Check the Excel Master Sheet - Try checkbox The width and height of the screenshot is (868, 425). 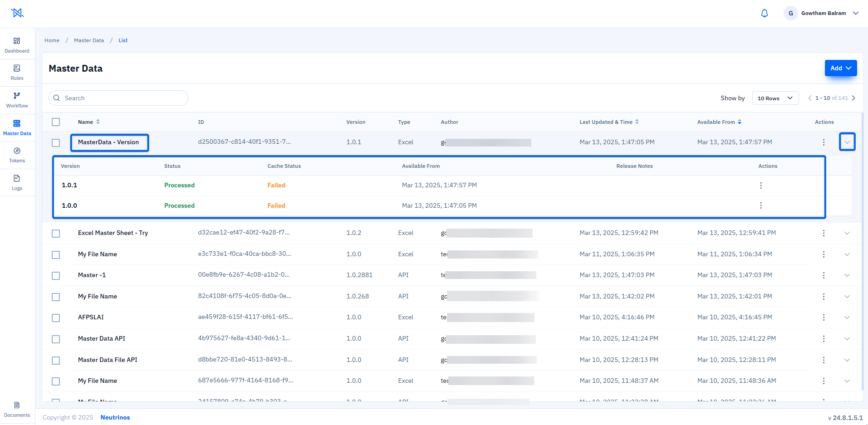(56, 234)
